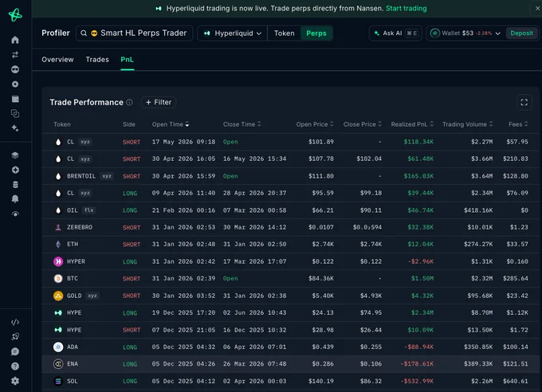Open the question mark help icon
542x392 pixels.
[15, 366]
